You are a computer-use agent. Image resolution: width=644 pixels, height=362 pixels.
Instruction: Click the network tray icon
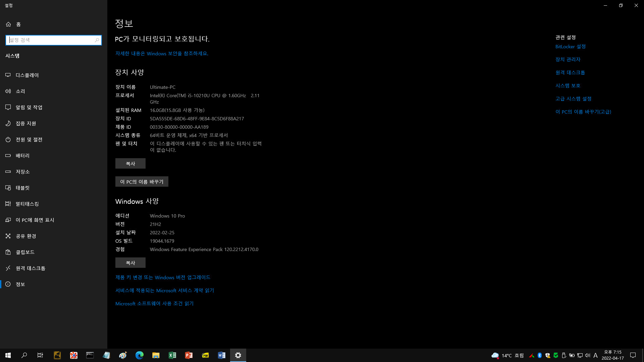tap(580, 355)
